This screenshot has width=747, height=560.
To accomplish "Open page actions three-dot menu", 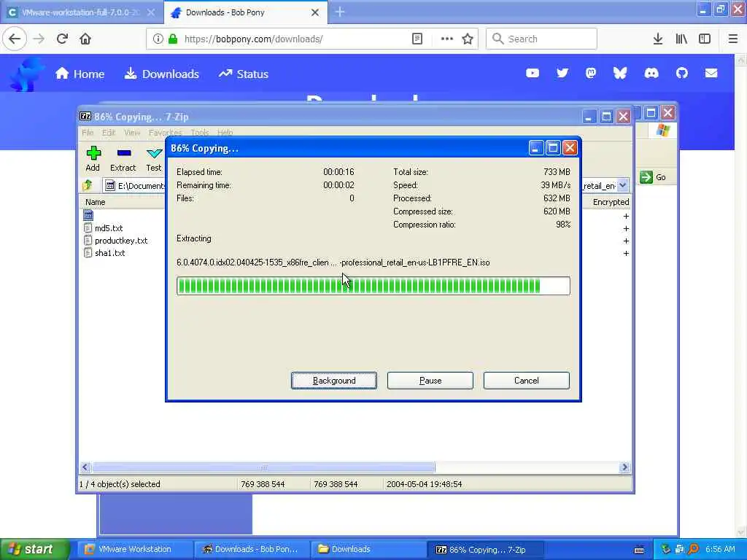I will 446,39.
